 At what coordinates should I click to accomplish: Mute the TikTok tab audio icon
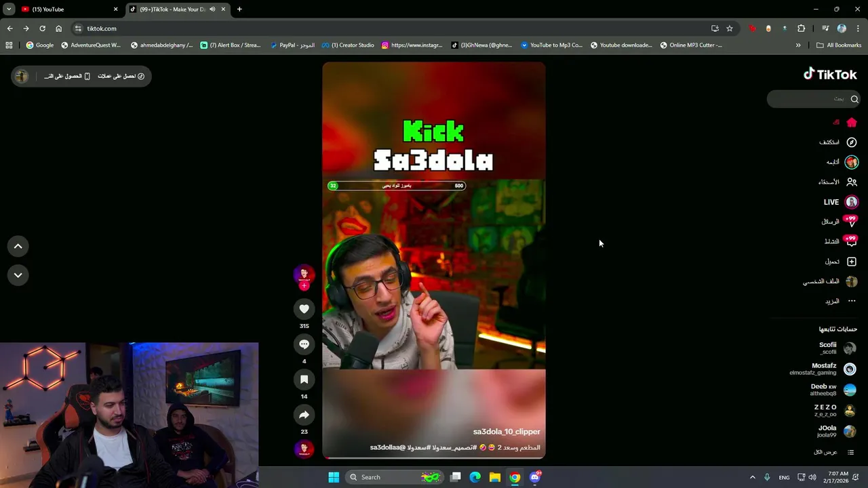tap(212, 9)
